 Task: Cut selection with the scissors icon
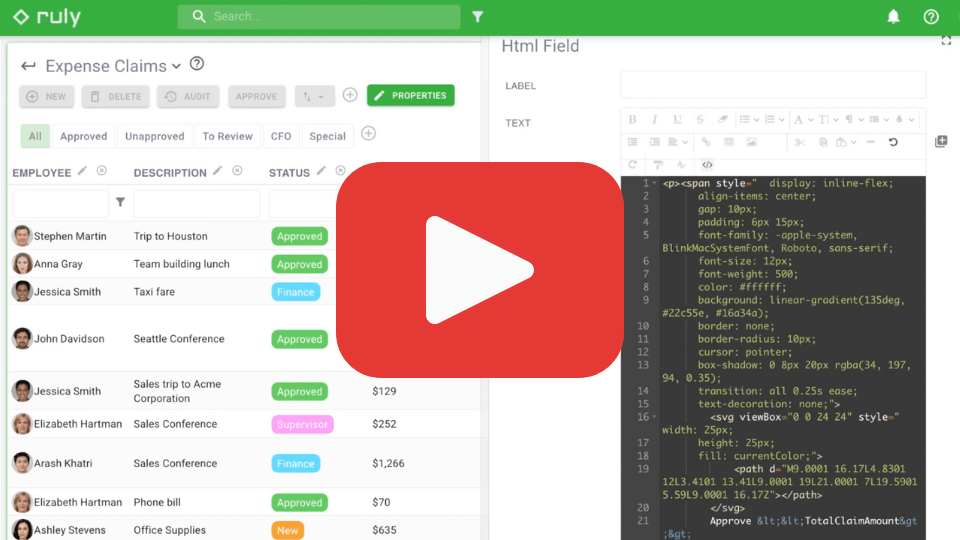pos(800,142)
